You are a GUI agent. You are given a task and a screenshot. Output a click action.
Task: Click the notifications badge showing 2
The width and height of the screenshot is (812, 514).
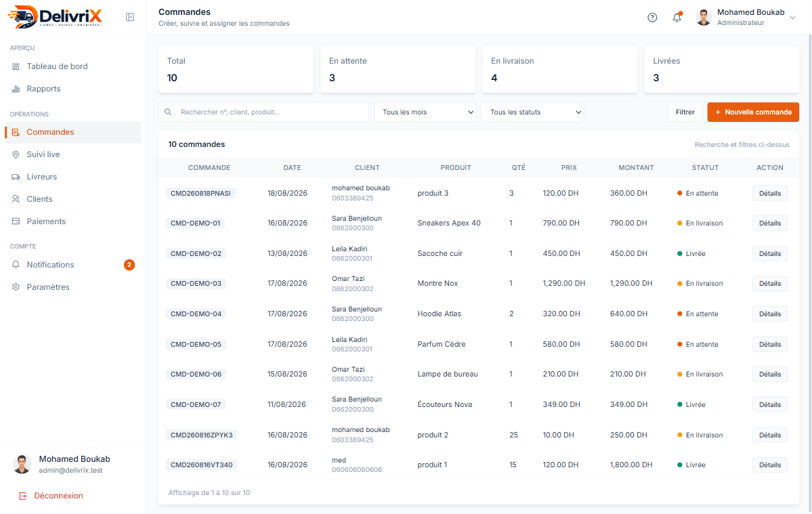[129, 265]
